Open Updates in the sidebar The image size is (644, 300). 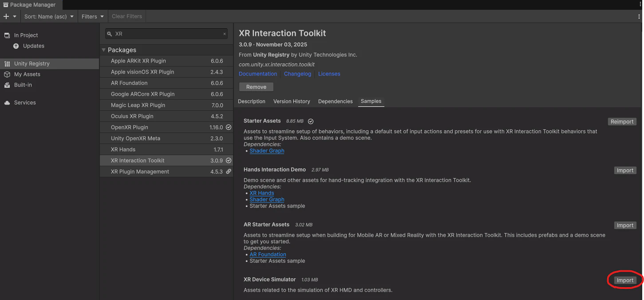[x=33, y=46]
